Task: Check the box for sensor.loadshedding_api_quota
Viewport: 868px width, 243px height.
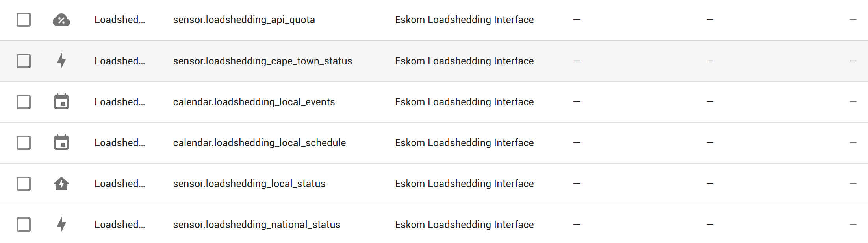Action: click(23, 20)
